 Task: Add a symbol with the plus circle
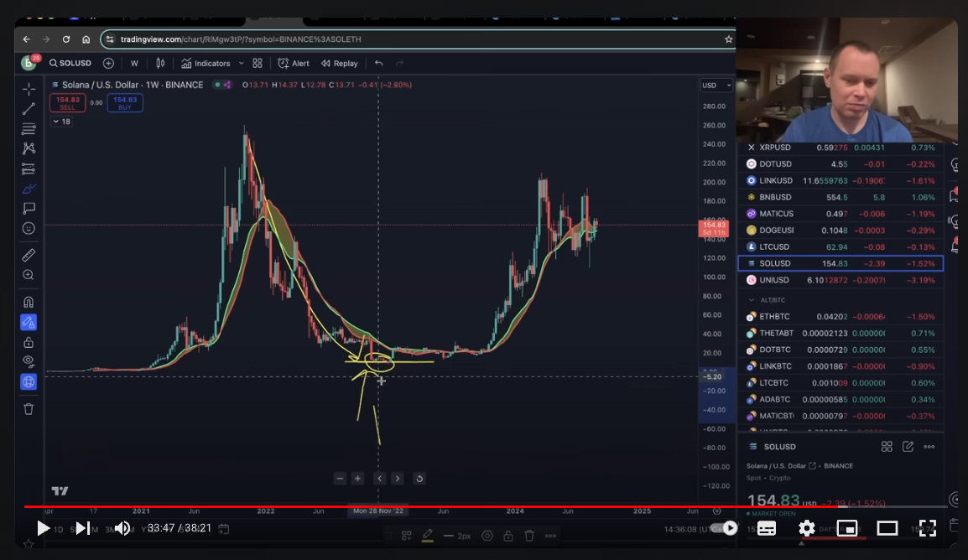coord(109,63)
